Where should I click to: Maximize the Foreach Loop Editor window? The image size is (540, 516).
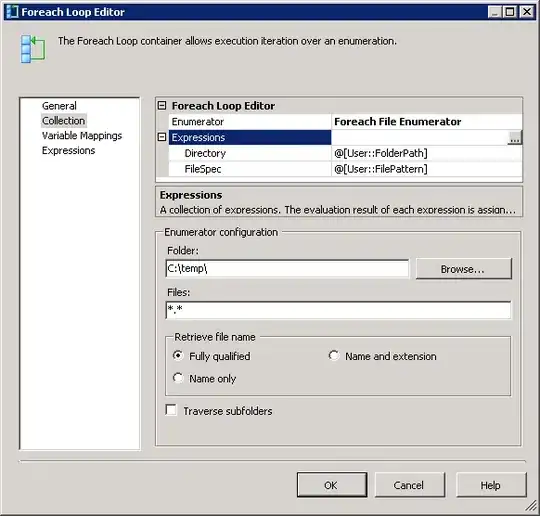(x=510, y=12)
